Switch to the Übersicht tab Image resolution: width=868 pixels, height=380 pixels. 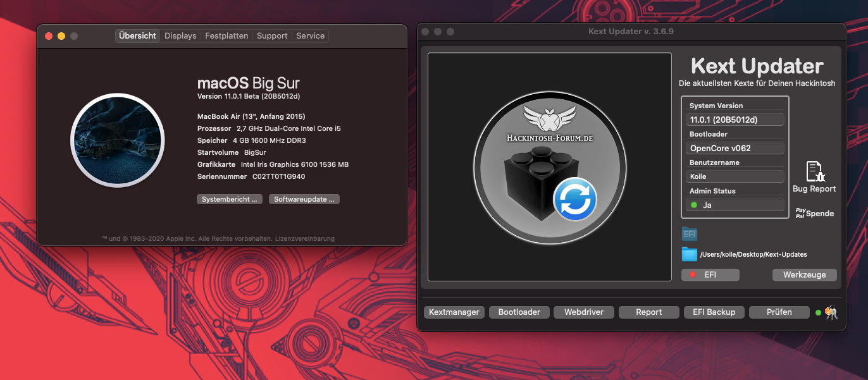(x=137, y=36)
